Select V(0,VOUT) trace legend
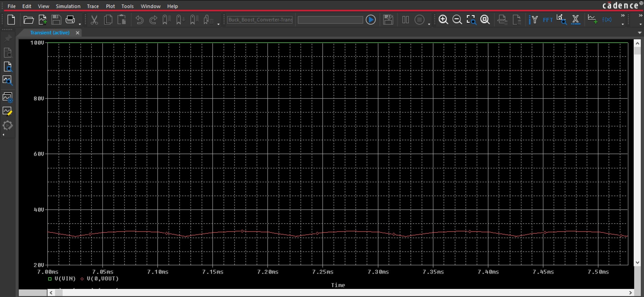The width and height of the screenshot is (644, 297). 103,278
